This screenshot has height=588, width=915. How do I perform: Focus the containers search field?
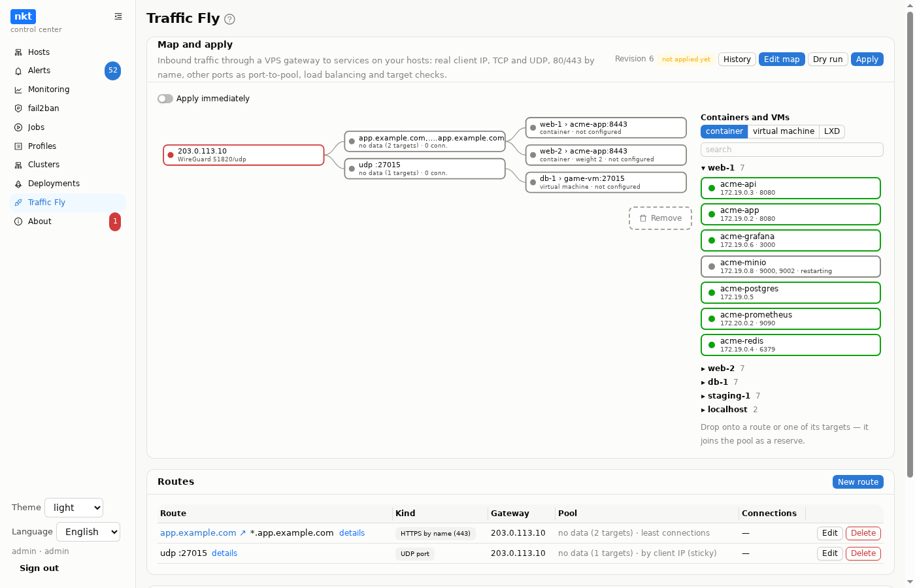792,150
